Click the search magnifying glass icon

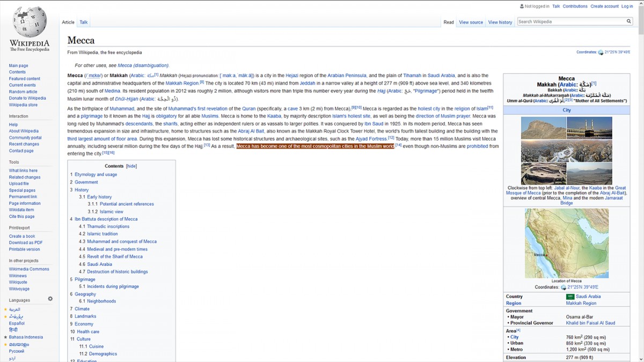(x=629, y=21)
